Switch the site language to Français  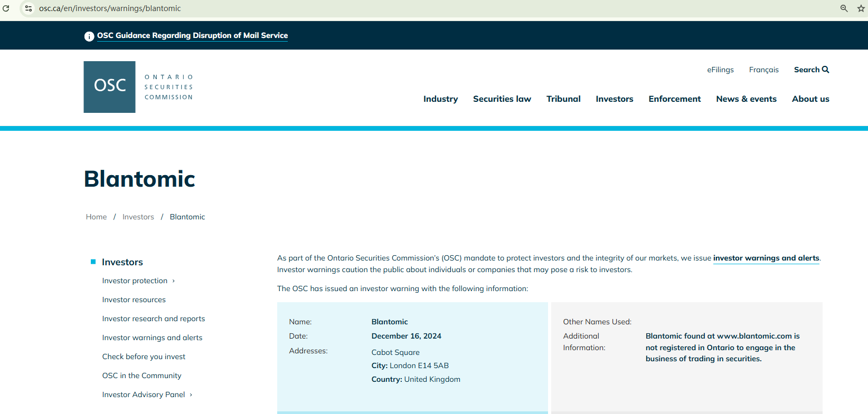coord(764,70)
